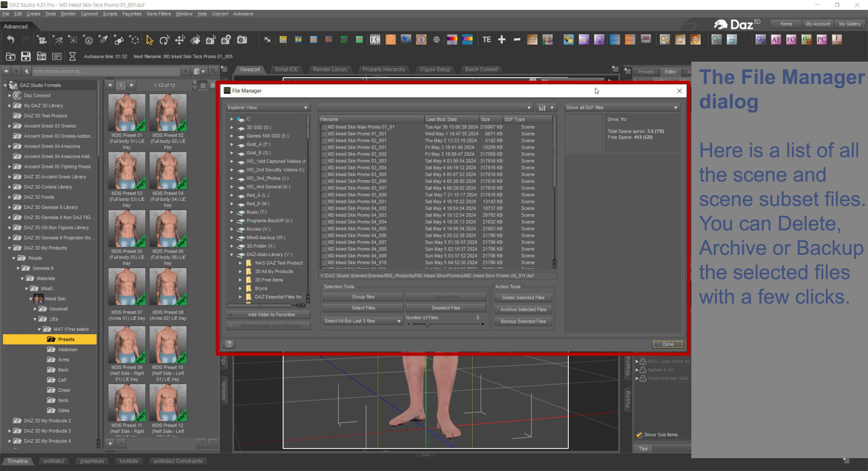This screenshot has width=868, height=471.
Task: Click the blue Ed toolbar icon
Action: (298, 40)
